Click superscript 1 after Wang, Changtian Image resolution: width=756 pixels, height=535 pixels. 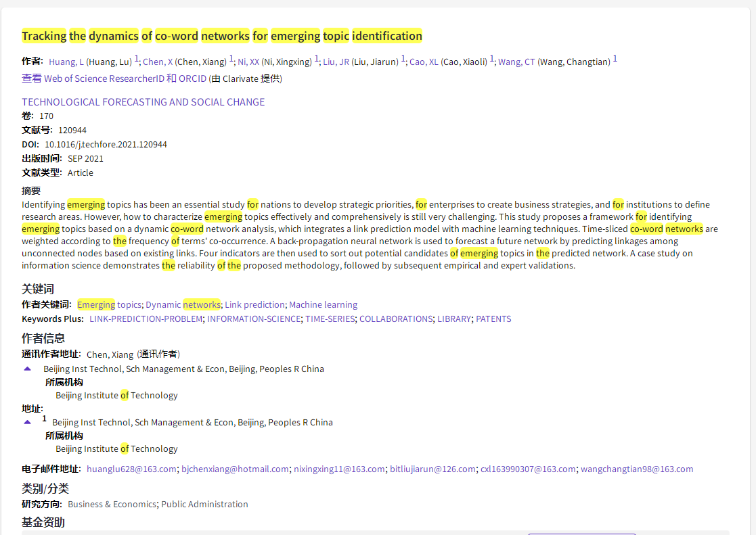615,60
